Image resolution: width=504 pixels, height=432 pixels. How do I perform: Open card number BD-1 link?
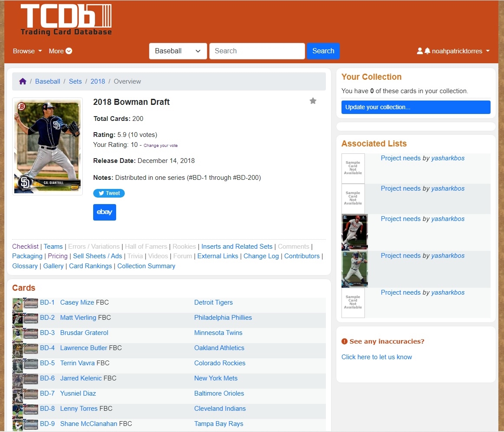pyautogui.click(x=47, y=302)
